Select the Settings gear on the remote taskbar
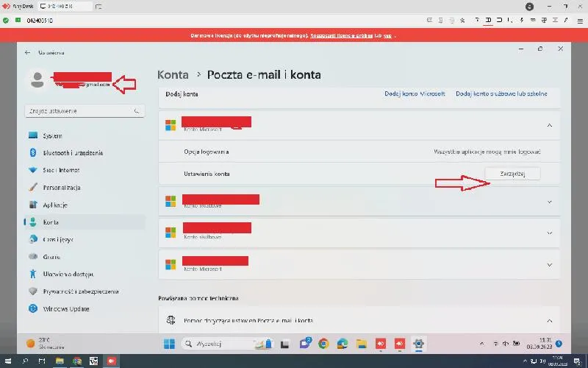The image size is (588, 368). pos(418,344)
